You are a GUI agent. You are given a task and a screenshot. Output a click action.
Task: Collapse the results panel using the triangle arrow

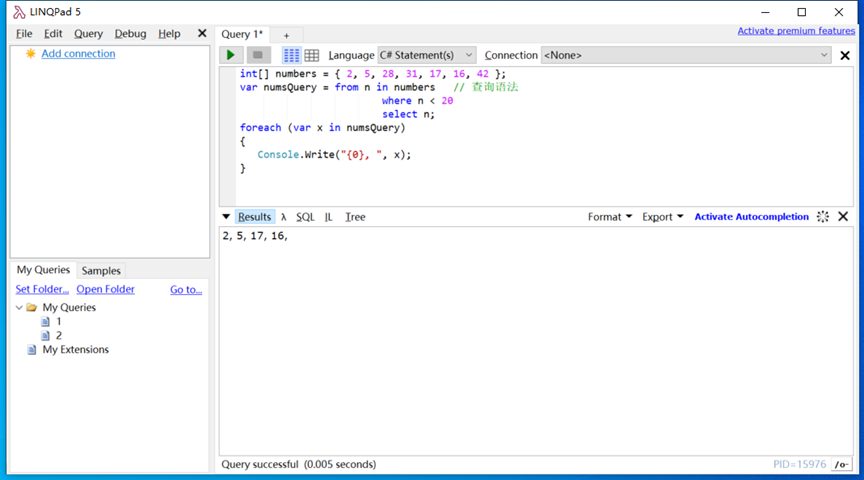pyautogui.click(x=226, y=217)
